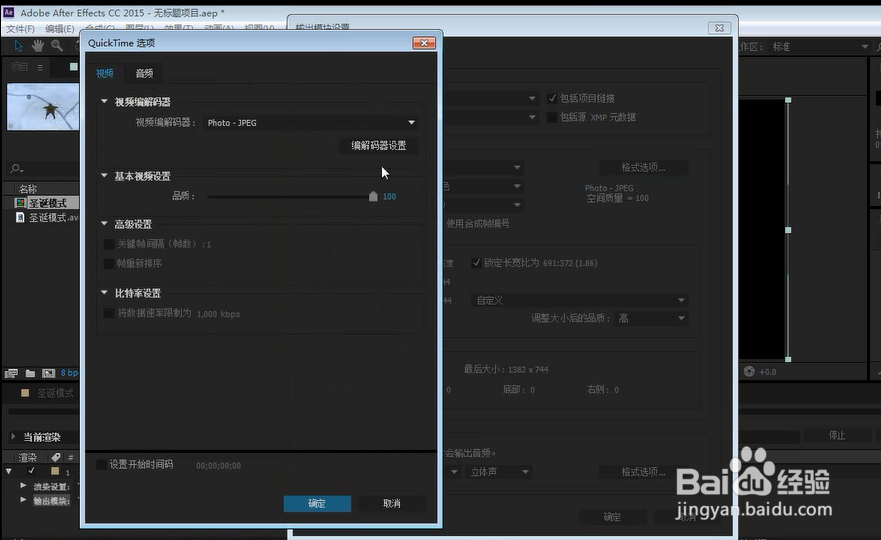Click the 8 bpc color depth indicator
This screenshot has width=881, height=540.
click(x=70, y=373)
